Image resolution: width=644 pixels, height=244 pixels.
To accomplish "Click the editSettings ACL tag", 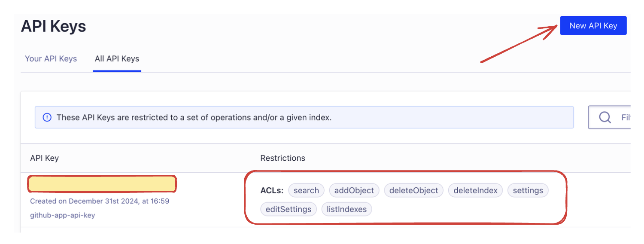I will click(289, 209).
